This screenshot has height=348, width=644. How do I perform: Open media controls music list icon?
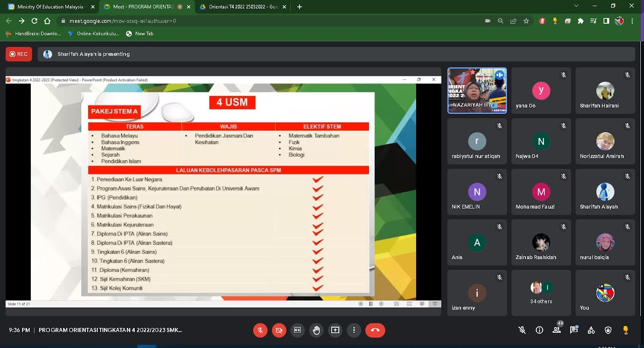point(593,21)
